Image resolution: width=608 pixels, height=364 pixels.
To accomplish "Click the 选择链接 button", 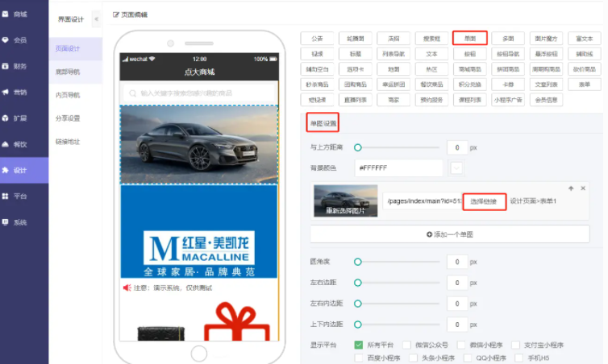I will tap(484, 201).
